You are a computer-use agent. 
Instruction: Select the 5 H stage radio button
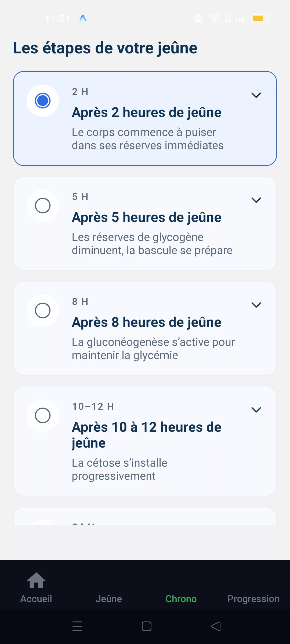tap(43, 206)
